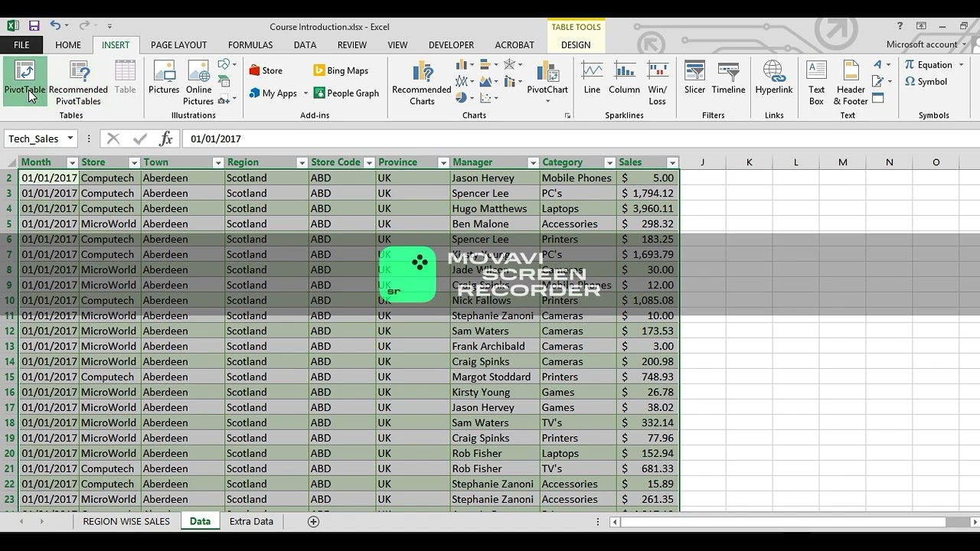980x551 pixels.
Task: Open the Region column filter dropdown
Action: tap(302, 163)
